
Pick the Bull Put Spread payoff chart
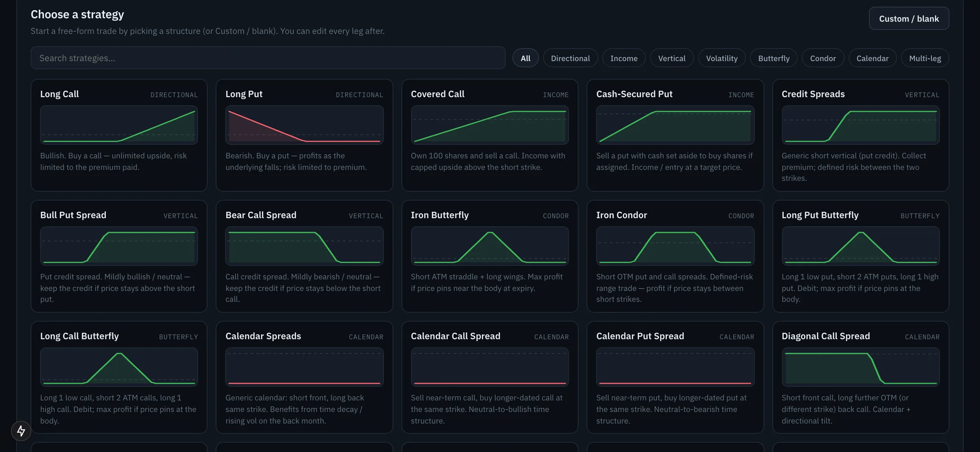[x=119, y=246]
